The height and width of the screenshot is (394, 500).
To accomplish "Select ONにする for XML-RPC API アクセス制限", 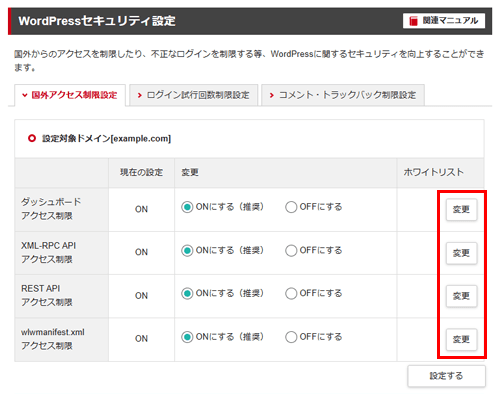I will coord(187,250).
